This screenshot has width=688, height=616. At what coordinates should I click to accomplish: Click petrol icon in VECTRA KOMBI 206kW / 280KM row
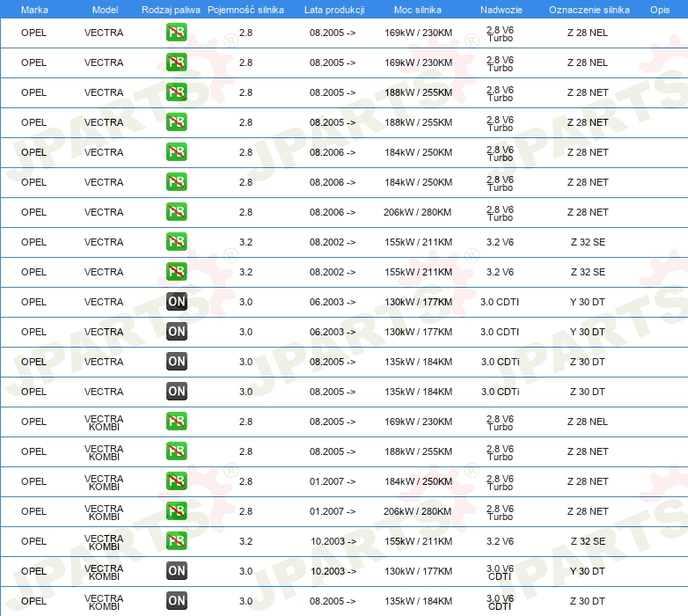pos(176,510)
